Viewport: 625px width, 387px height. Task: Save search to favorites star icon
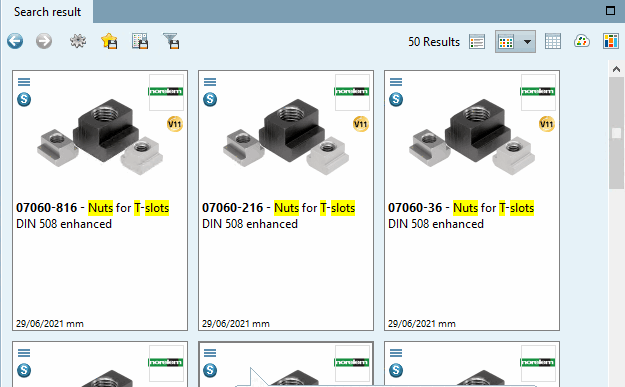click(109, 41)
